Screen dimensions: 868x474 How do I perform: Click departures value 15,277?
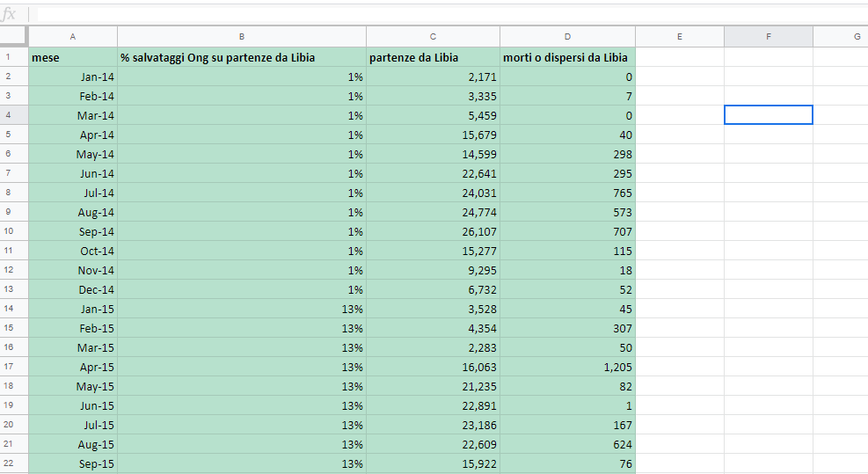433,251
